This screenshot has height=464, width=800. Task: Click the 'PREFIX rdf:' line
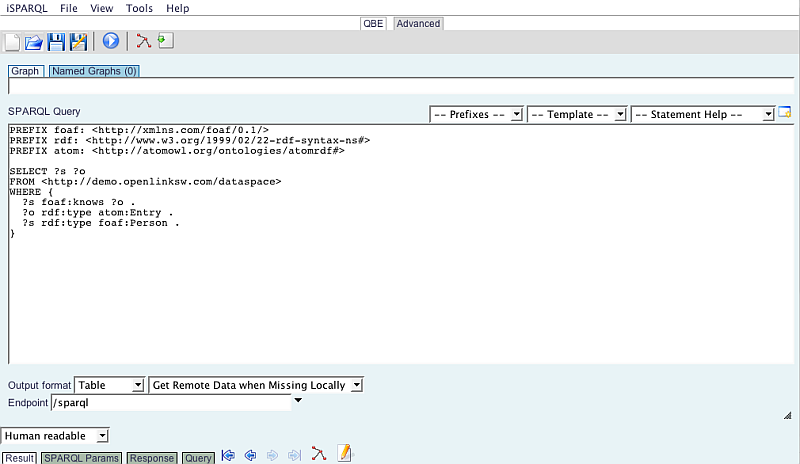click(190, 140)
